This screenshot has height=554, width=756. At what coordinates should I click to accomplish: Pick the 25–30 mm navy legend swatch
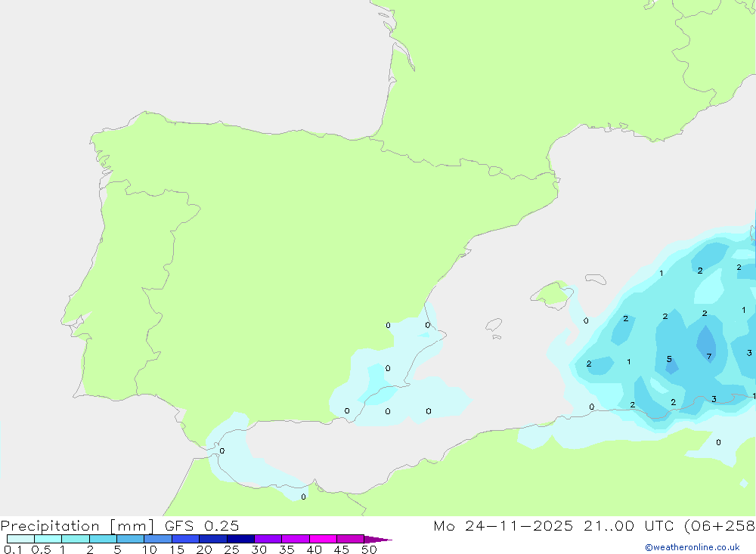[x=240, y=539]
